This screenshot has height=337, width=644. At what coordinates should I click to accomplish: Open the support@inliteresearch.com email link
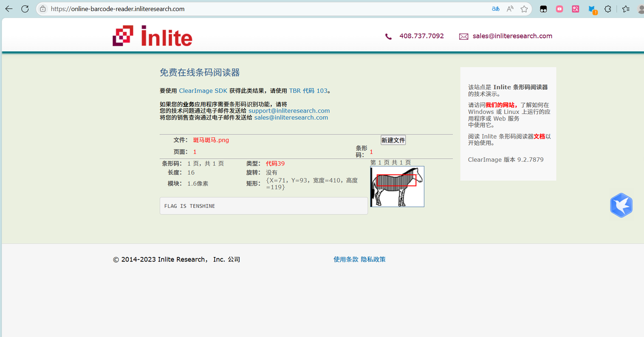coord(289,110)
